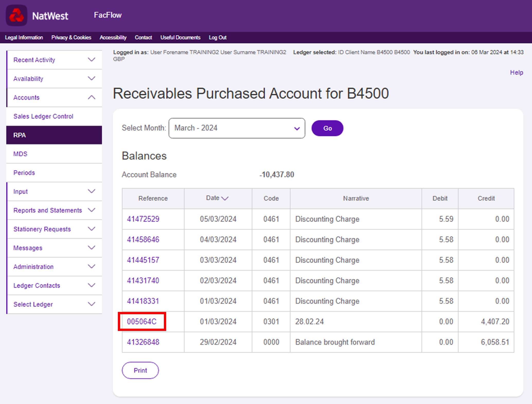
Task: Open Useful Documents link
Action: (x=180, y=38)
